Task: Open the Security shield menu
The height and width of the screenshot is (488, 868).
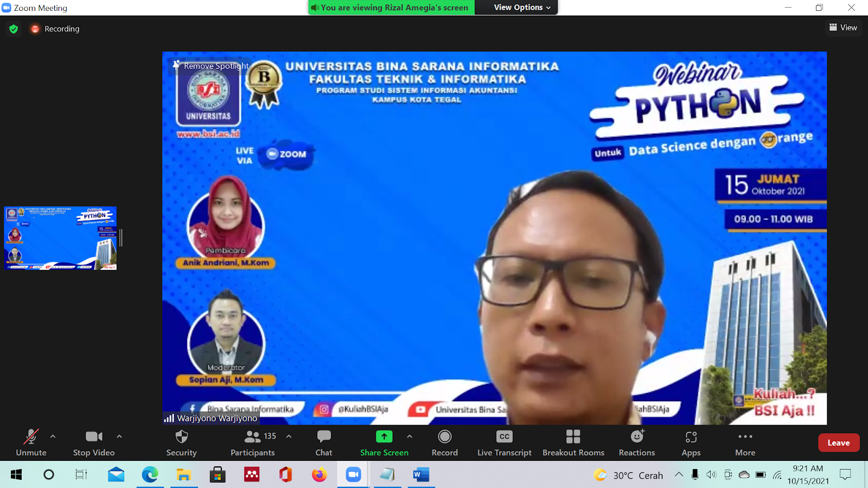Action: (x=181, y=442)
